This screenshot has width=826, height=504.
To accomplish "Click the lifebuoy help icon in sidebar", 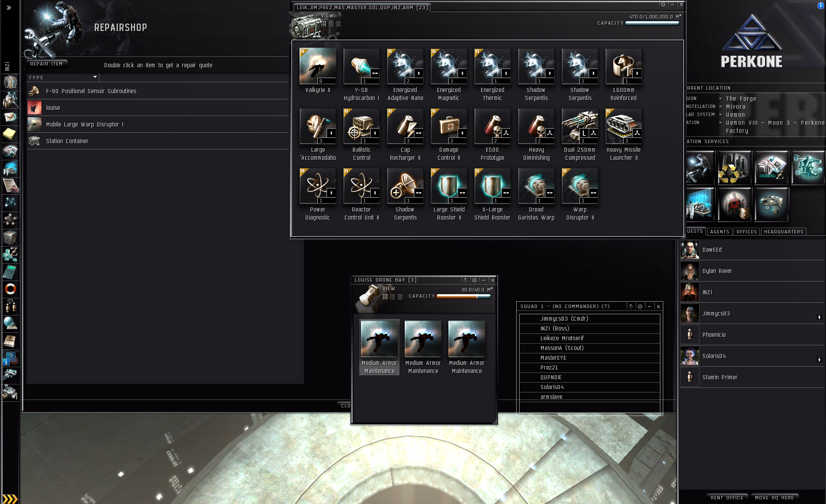I will pyautogui.click(x=10, y=289).
